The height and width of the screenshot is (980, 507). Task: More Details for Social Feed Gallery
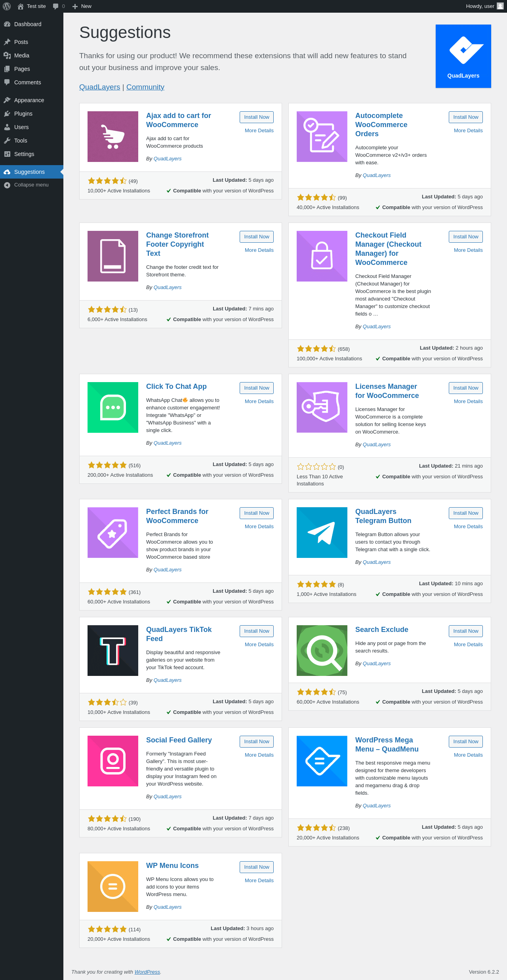[x=259, y=755]
